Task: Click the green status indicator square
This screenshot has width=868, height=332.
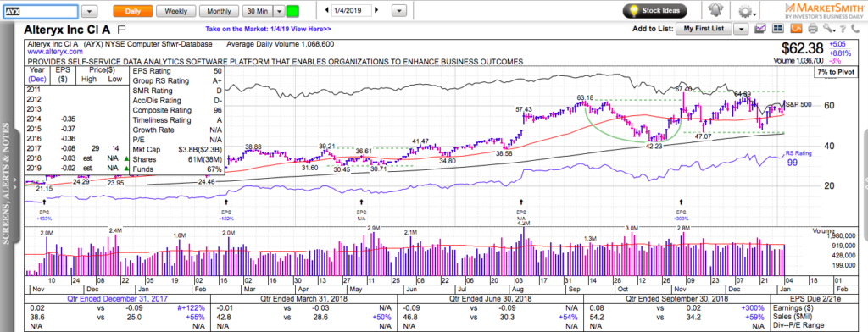Action: tap(292, 11)
